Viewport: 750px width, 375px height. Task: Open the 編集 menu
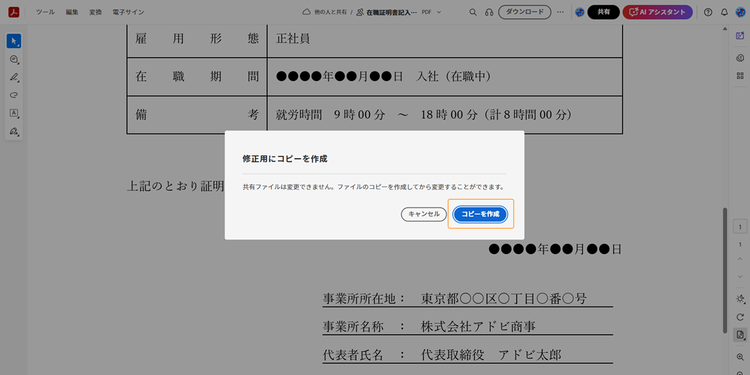click(72, 12)
